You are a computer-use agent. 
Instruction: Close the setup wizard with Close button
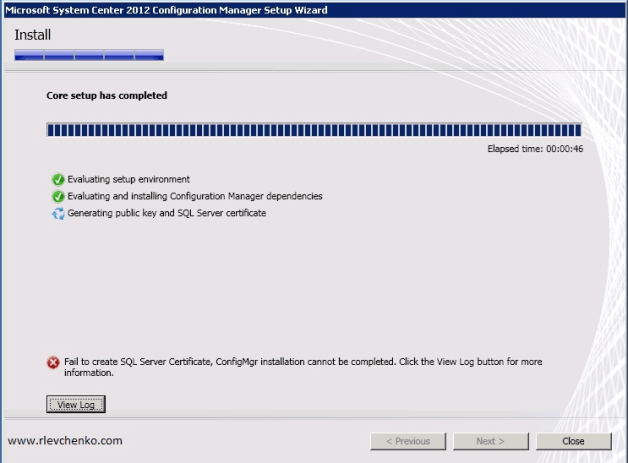click(574, 441)
